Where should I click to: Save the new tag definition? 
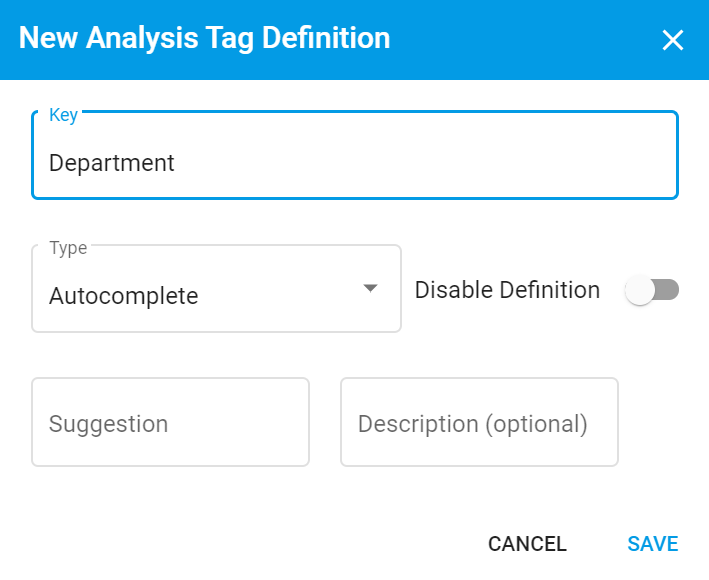pos(652,544)
